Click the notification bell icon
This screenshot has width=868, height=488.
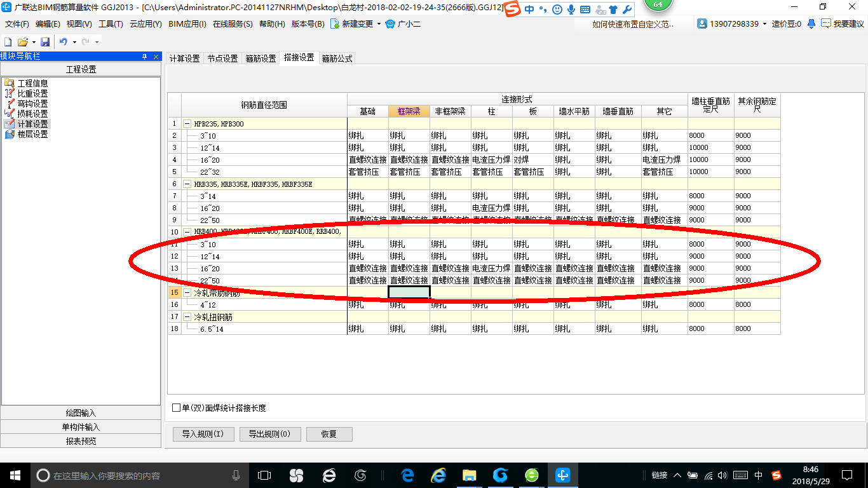[811, 24]
